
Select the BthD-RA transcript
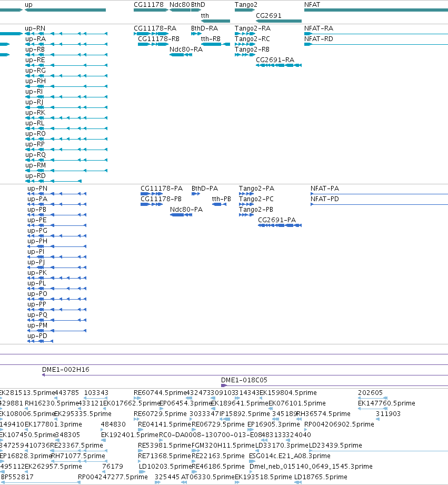point(196,34)
